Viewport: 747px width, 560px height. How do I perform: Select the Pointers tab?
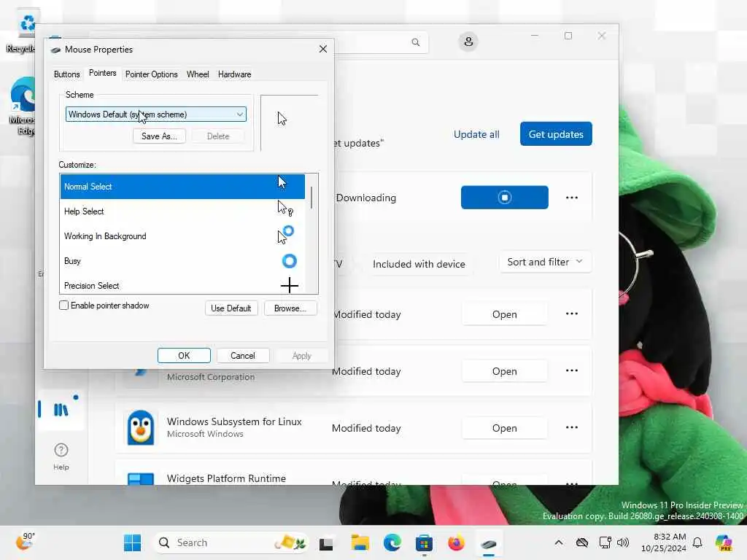click(102, 74)
